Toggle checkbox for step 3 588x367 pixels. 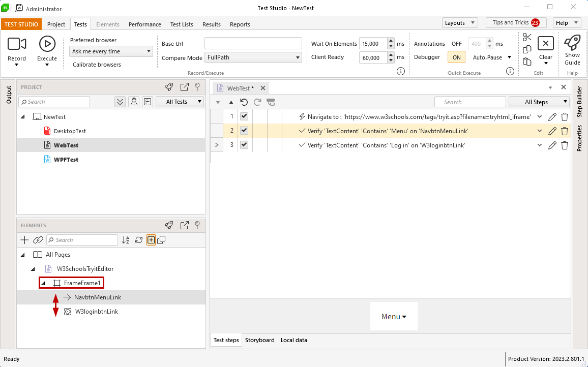coord(244,145)
